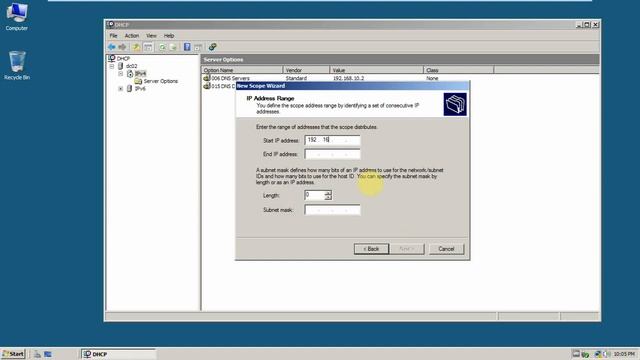
Task: Open the blue Help toolbar icon
Action: (x=187, y=47)
